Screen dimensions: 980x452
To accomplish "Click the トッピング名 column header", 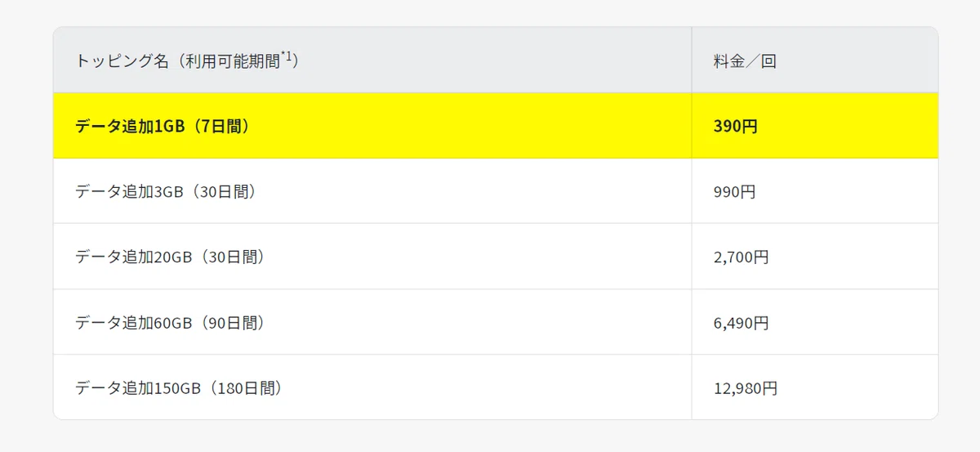I will (x=372, y=60).
